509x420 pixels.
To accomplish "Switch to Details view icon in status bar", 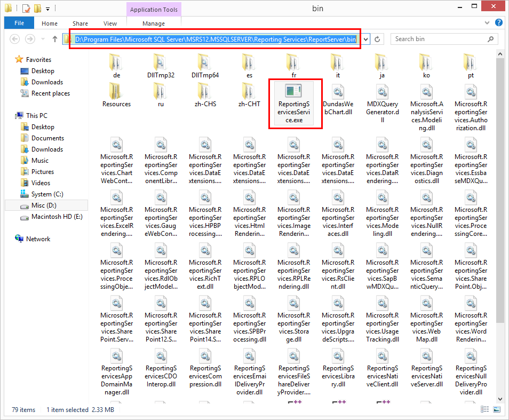I will pyautogui.click(x=484, y=409).
